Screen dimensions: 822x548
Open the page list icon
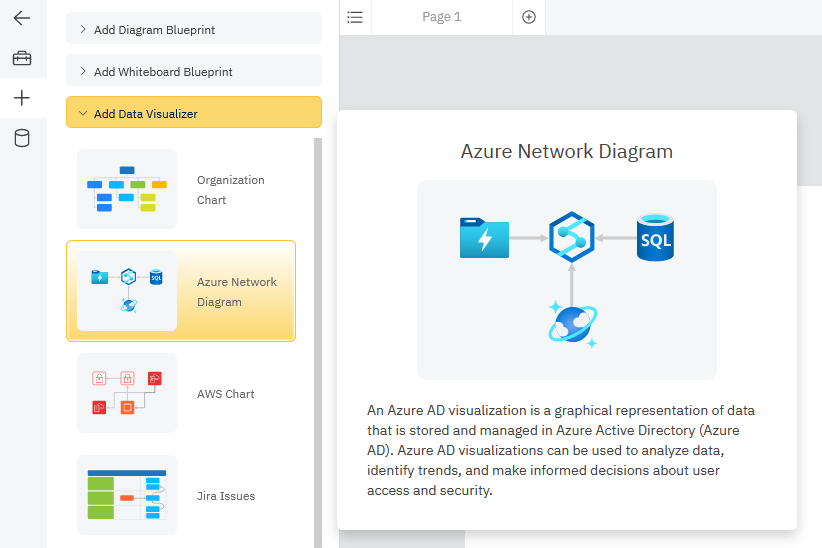pyautogui.click(x=355, y=17)
